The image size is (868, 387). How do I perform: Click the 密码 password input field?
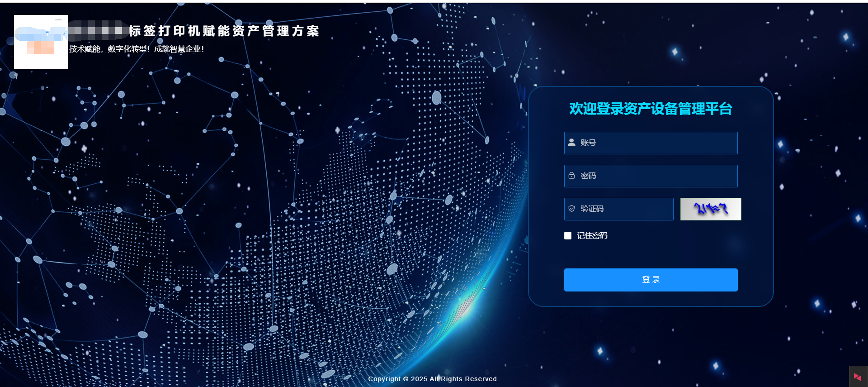(x=651, y=176)
